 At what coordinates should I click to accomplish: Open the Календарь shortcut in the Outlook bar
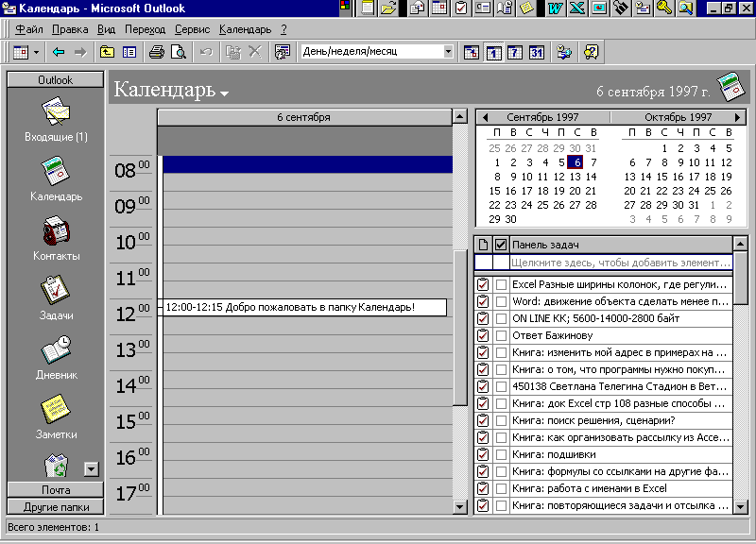[56, 178]
